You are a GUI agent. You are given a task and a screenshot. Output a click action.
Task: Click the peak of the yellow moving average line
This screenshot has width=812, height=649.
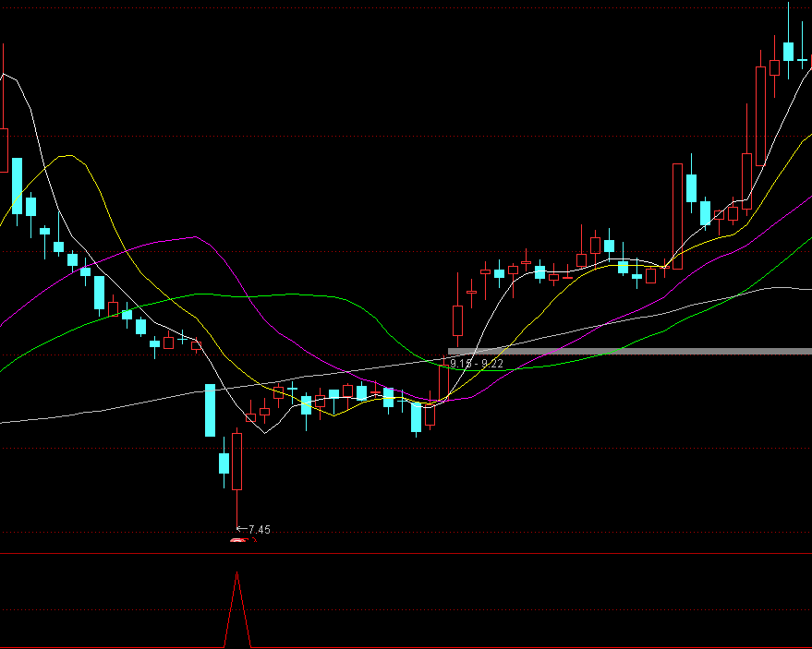(x=67, y=156)
